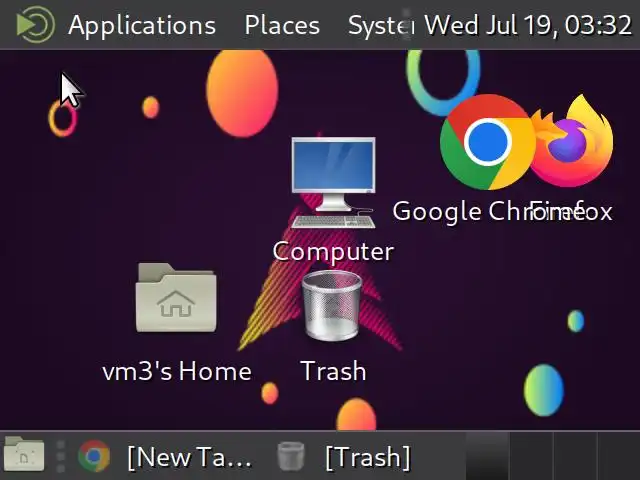Click the taskbar handle dots beside show desktop
640x480 pixels.
point(60,456)
